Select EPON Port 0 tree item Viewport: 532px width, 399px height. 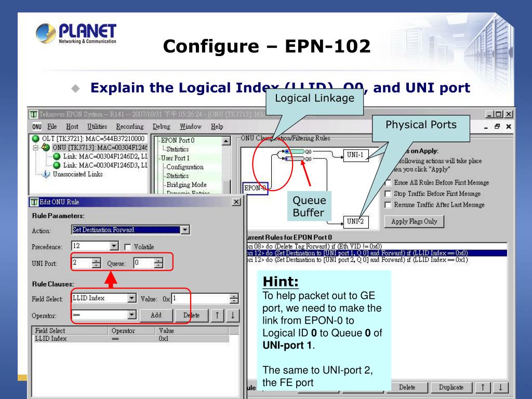click(x=178, y=140)
